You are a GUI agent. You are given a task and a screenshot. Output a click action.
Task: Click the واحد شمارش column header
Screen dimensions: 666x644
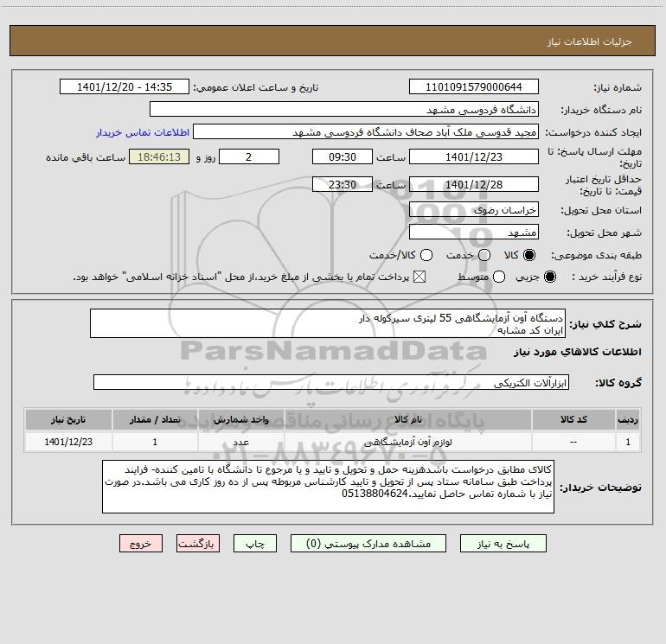point(240,419)
